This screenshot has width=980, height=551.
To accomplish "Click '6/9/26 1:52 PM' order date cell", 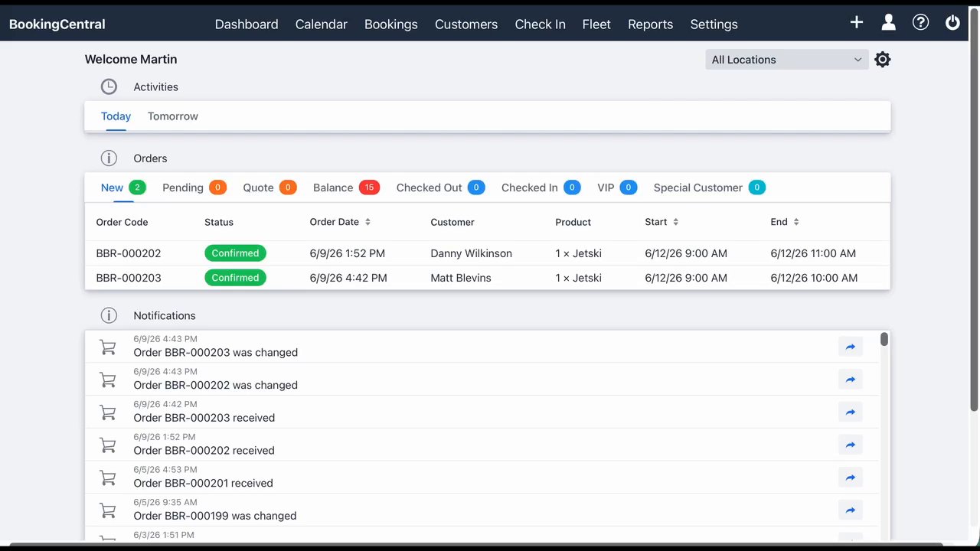I will point(348,253).
